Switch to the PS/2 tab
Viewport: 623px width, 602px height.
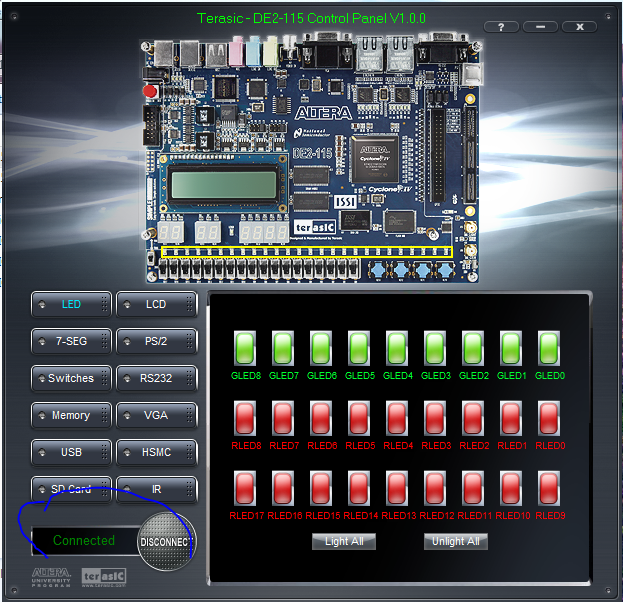click(x=157, y=341)
